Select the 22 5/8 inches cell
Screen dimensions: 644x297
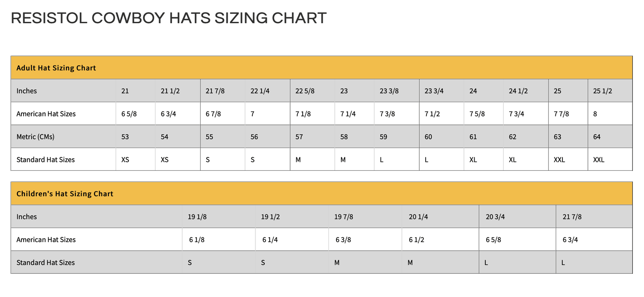[305, 91]
